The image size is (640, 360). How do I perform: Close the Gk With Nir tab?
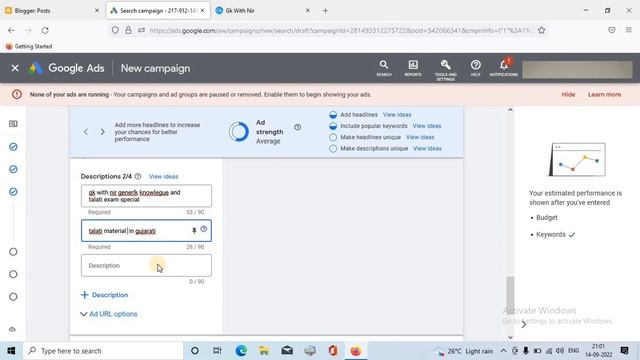pyautogui.click(x=308, y=11)
